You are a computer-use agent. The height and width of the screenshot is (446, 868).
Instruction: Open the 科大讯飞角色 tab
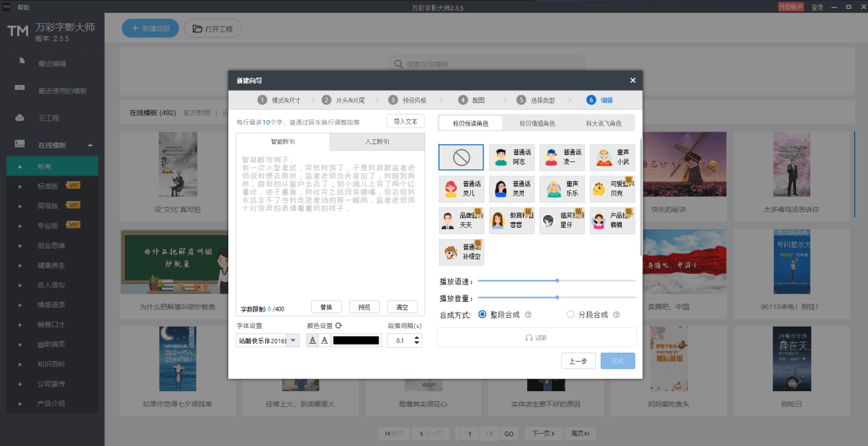click(603, 124)
